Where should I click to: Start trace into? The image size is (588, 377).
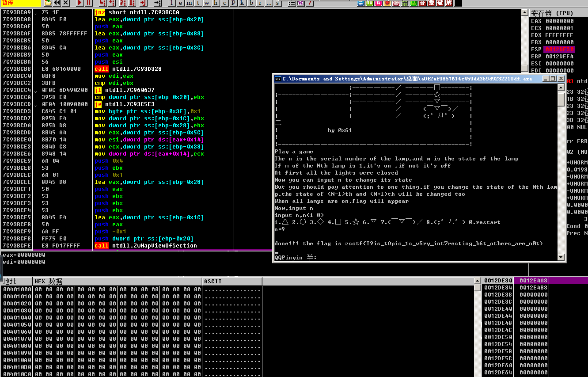point(122,3)
